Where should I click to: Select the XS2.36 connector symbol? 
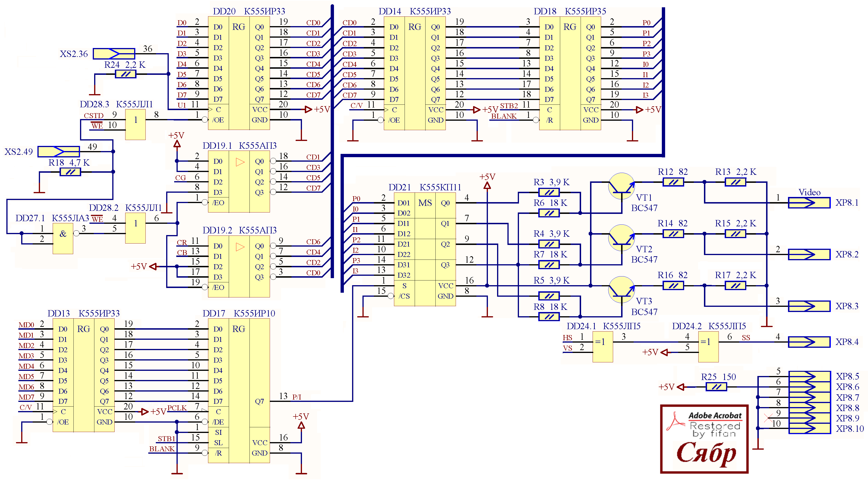point(114,54)
